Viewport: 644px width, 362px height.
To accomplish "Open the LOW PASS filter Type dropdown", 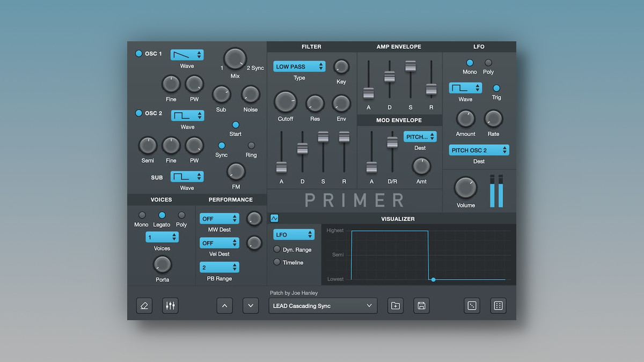I will (299, 67).
